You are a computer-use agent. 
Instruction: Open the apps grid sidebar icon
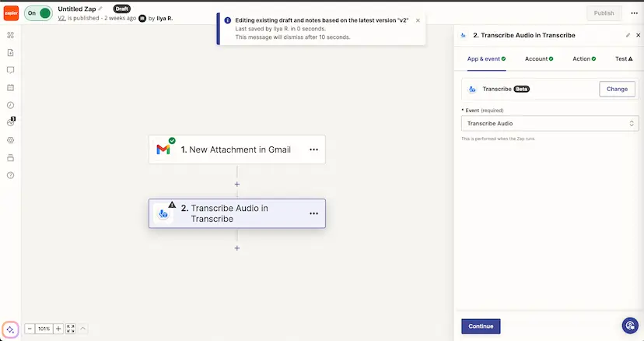[11, 35]
